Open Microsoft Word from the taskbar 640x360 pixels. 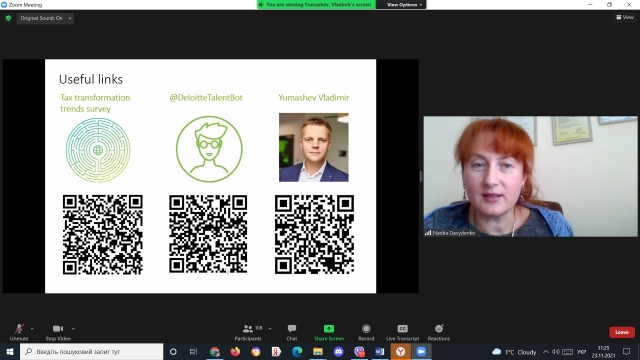pos(380,351)
